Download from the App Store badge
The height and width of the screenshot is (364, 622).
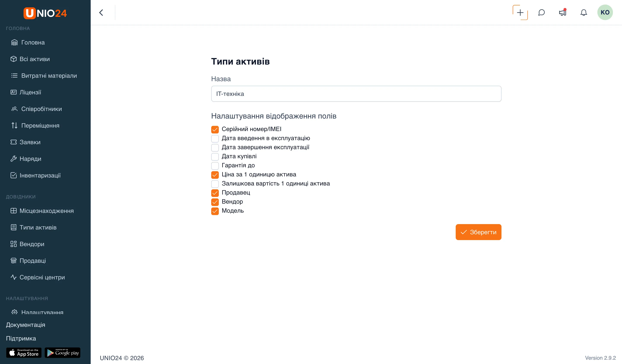(x=24, y=353)
